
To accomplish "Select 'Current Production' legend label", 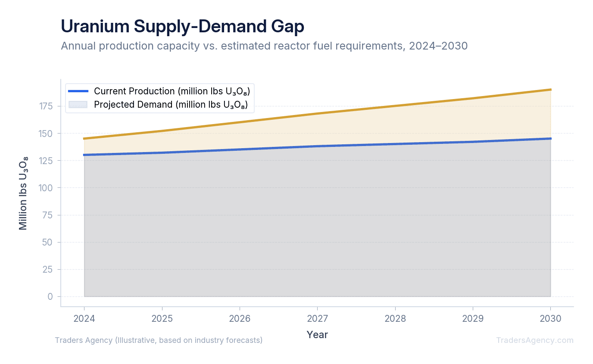I will pos(172,91).
